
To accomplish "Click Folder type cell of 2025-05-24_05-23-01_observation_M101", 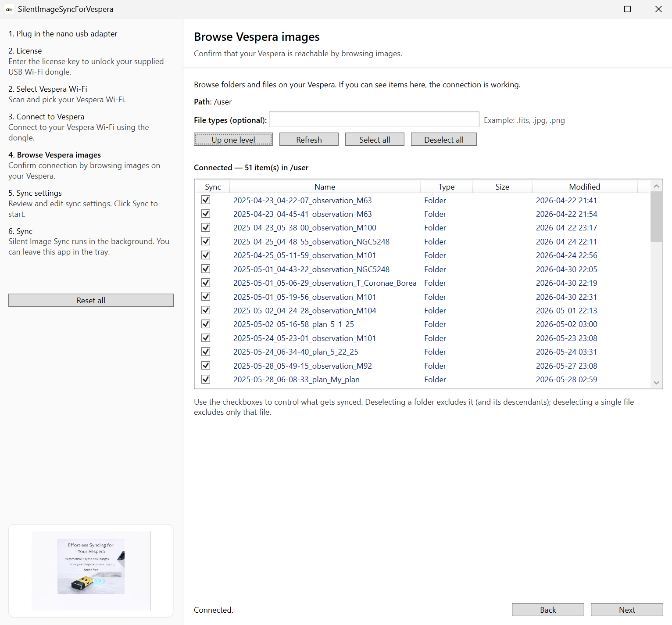I will pyautogui.click(x=435, y=338).
